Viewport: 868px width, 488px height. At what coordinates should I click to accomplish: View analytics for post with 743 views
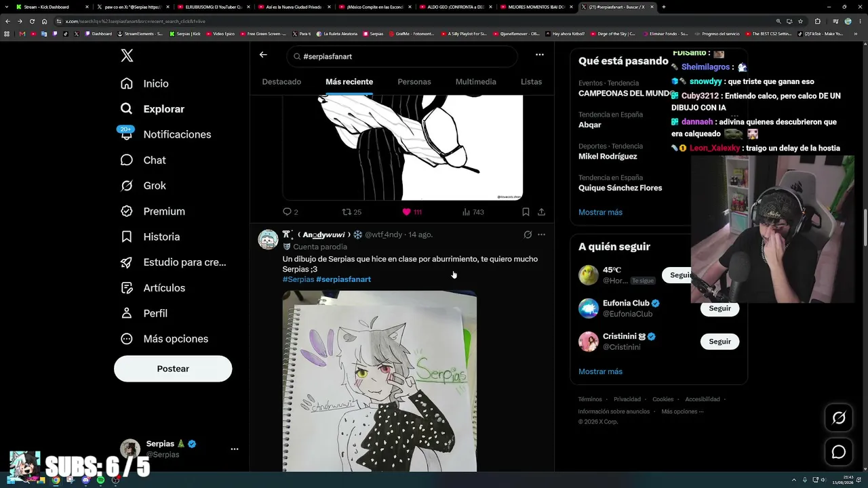(x=473, y=212)
